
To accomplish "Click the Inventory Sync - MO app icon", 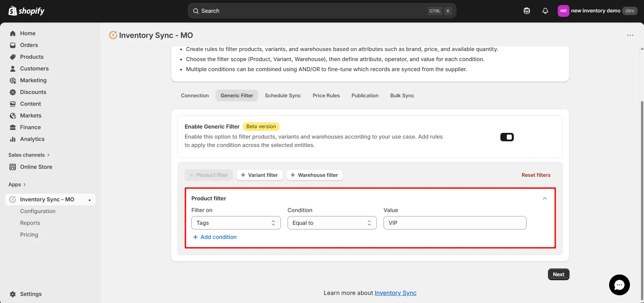I will (x=12, y=199).
